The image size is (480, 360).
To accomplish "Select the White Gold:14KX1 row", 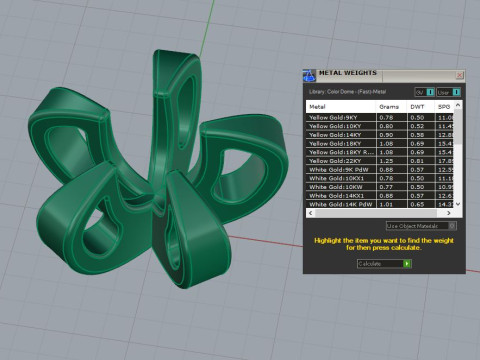I will tap(380, 195).
